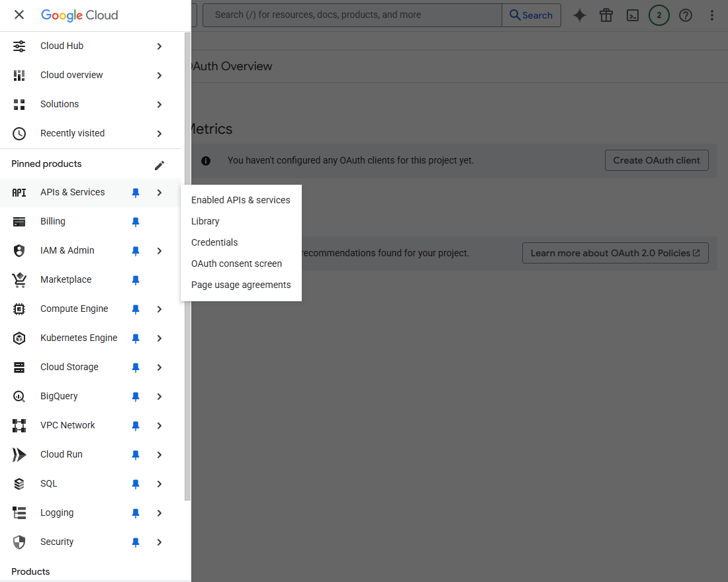The image size is (728, 582).
Task: Expand the Cloud overview submenu arrow
Action: [159, 75]
